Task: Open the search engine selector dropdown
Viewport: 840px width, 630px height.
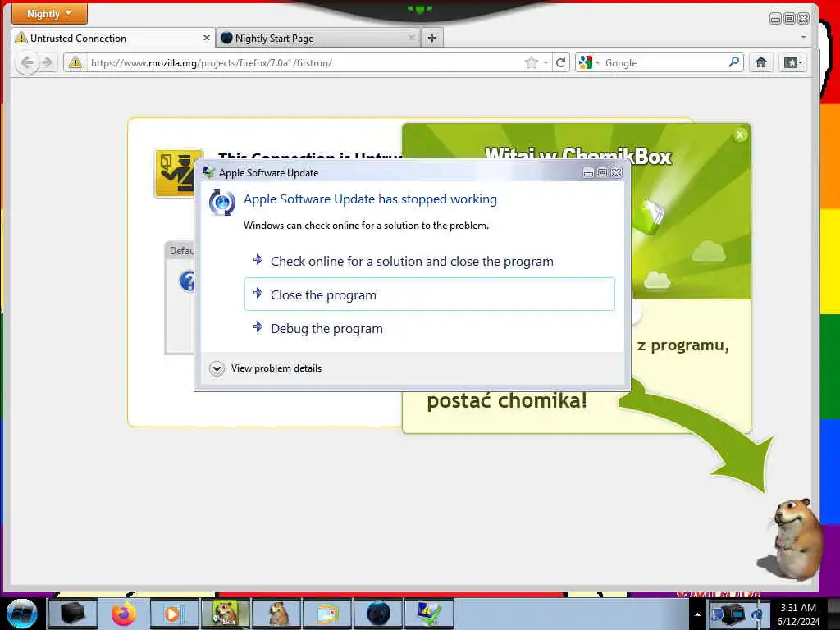Action: (x=589, y=62)
